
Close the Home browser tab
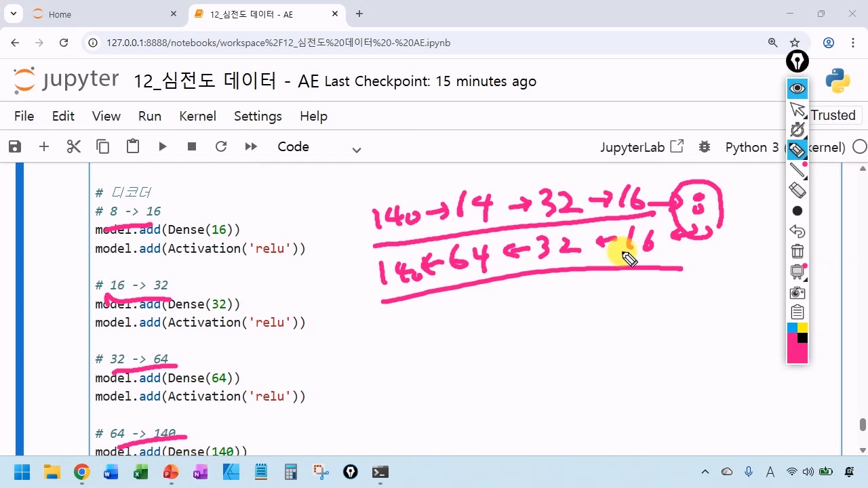click(x=174, y=14)
